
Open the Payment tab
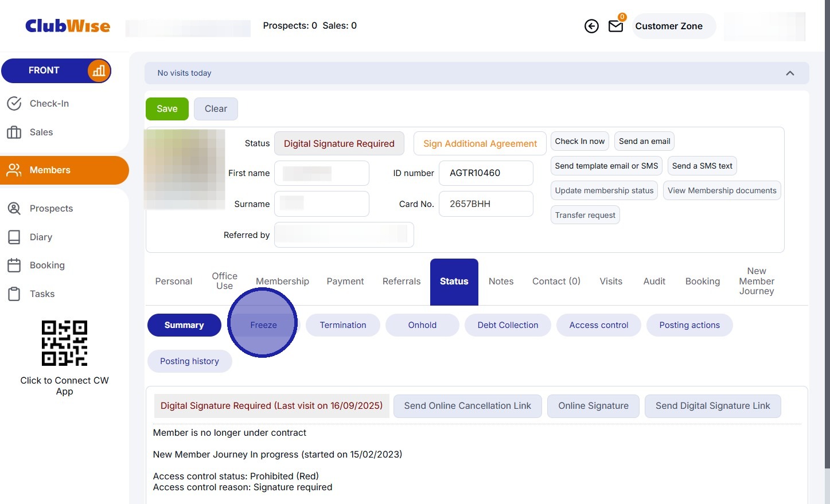click(x=345, y=282)
